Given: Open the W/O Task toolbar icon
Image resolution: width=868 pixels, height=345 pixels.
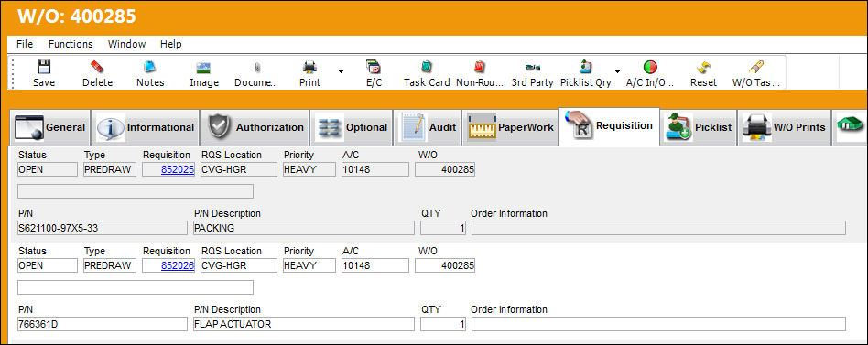Looking at the screenshot, I should pos(756,68).
